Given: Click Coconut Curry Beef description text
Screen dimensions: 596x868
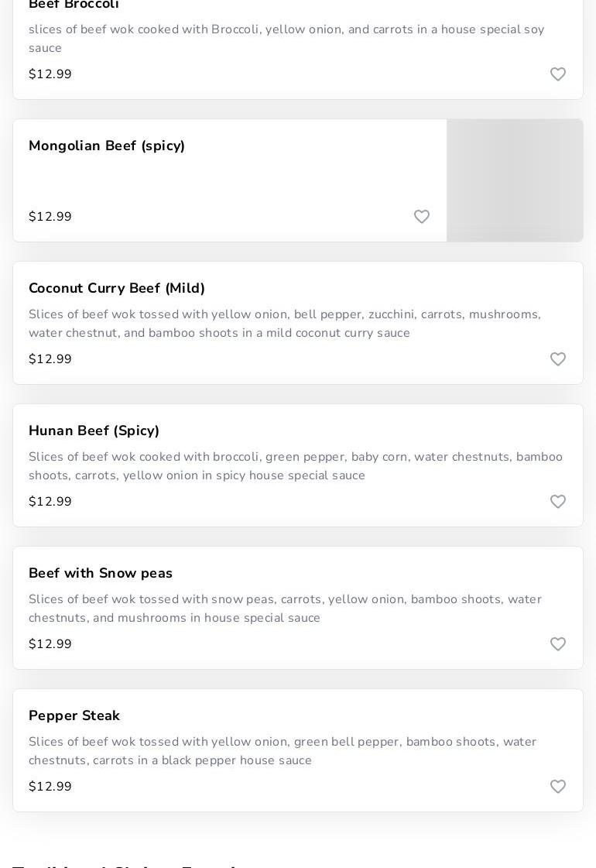Looking at the screenshot, I should coord(285,324).
